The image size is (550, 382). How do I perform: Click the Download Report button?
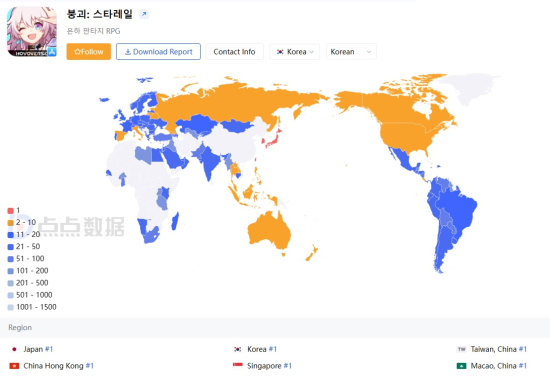[158, 52]
